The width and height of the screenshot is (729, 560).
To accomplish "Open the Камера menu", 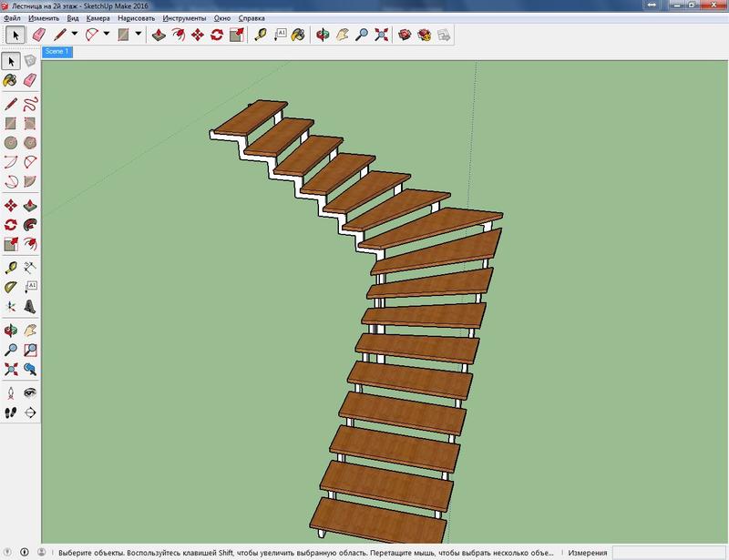I will pyautogui.click(x=98, y=18).
